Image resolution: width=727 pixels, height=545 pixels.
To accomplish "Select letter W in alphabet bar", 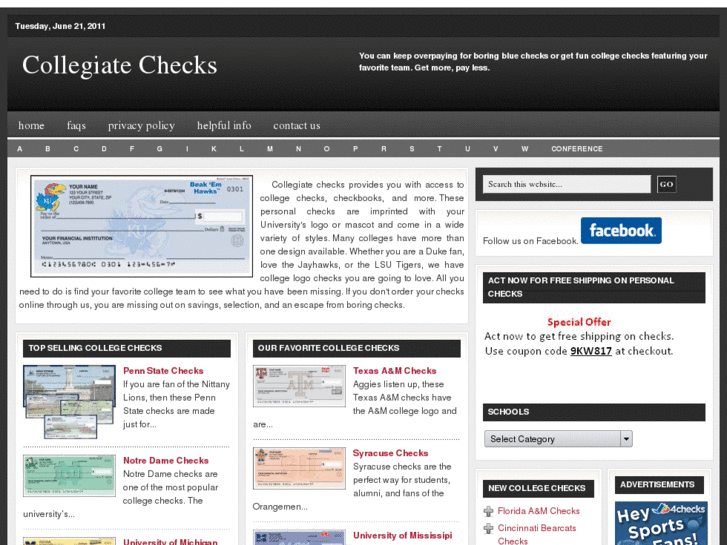I will pyautogui.click(x=524, y=149).
